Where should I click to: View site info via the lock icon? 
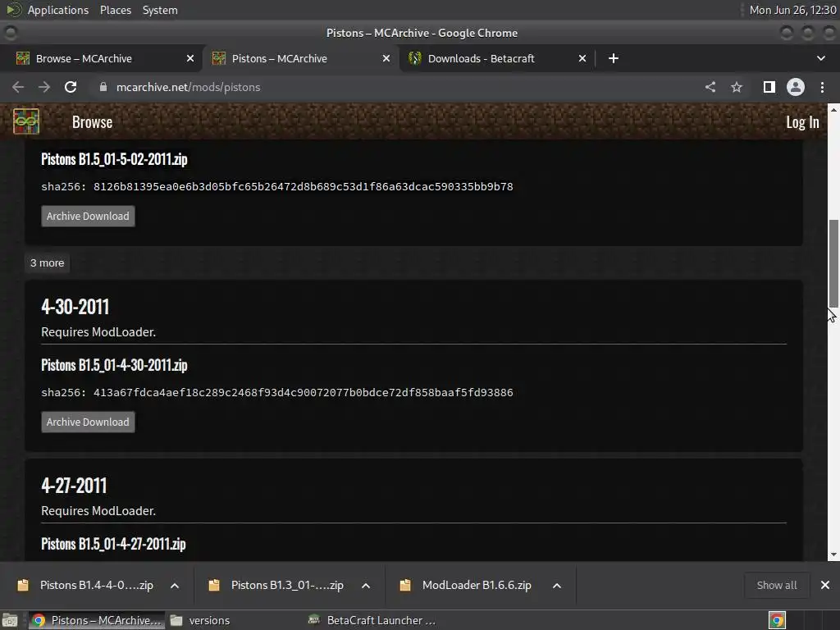(x=103, y=87)
